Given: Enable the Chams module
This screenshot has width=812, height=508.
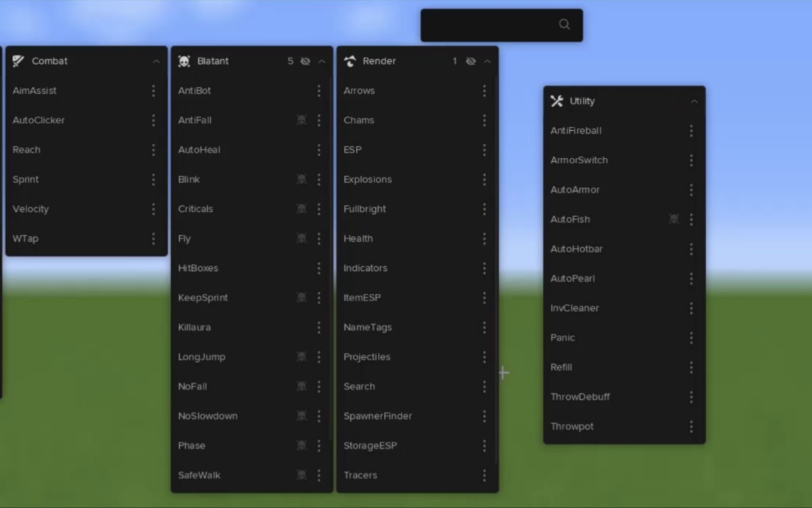Looking at the screenshot, I should 416,120.
